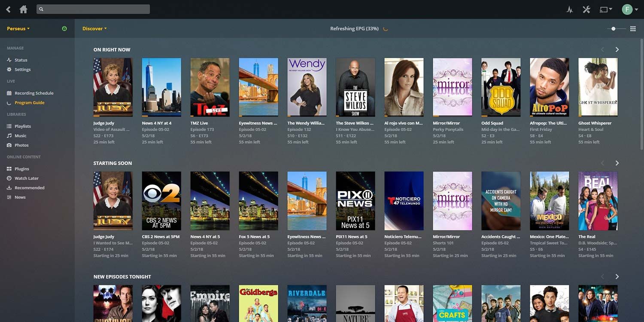Screen dimensions: 644x322
Task: Open server tools via the wrench icon
Action: coord(586,9)
